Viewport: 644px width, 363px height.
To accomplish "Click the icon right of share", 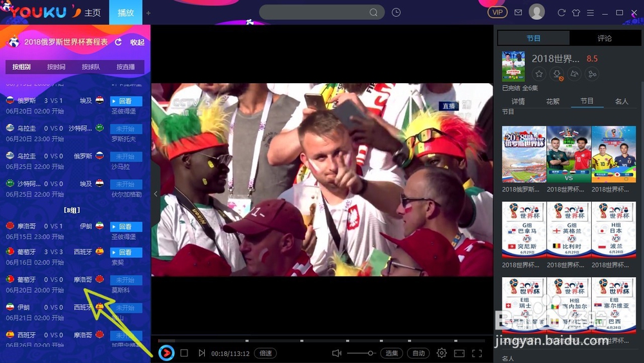I will coord(592,74).
